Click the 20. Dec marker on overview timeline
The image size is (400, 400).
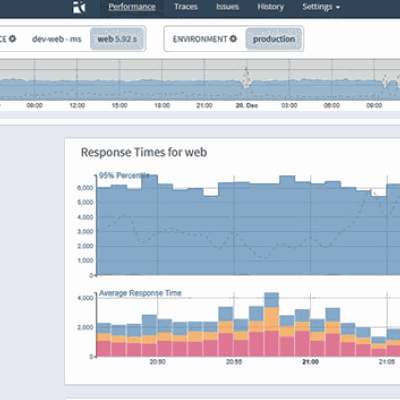[247, 105]
